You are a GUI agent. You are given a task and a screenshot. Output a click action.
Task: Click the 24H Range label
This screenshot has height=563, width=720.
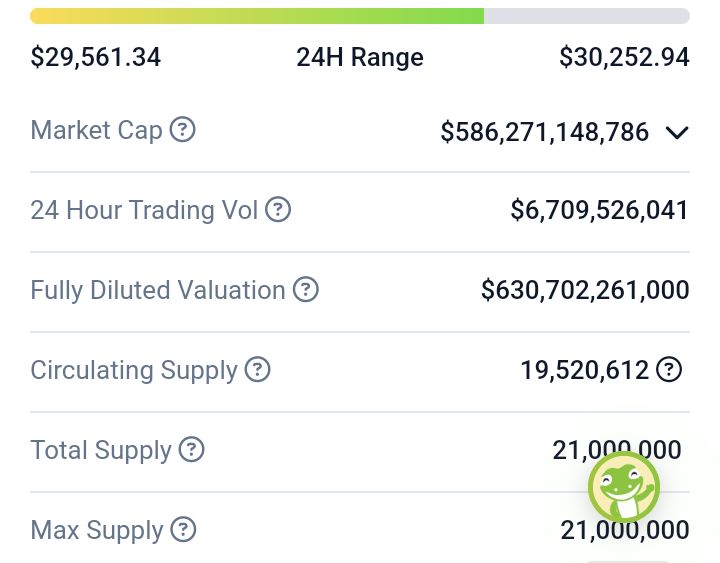pos(360,57)
